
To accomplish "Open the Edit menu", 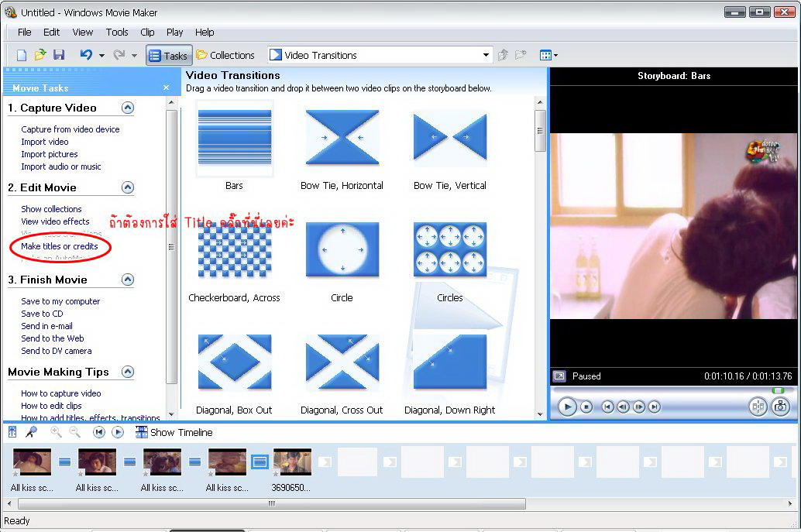I will pyautogui.click(x=52, y=33).
